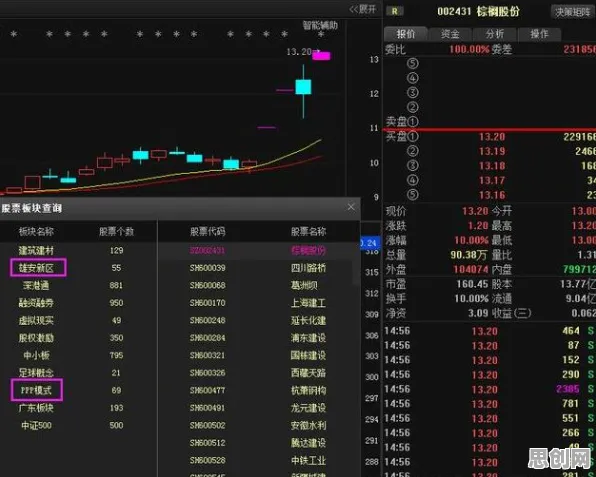Image resolution: width=596 pixels, height=477 pixels.
Task: Click bid level 5 price 13.16
Action: pos(492,195)
